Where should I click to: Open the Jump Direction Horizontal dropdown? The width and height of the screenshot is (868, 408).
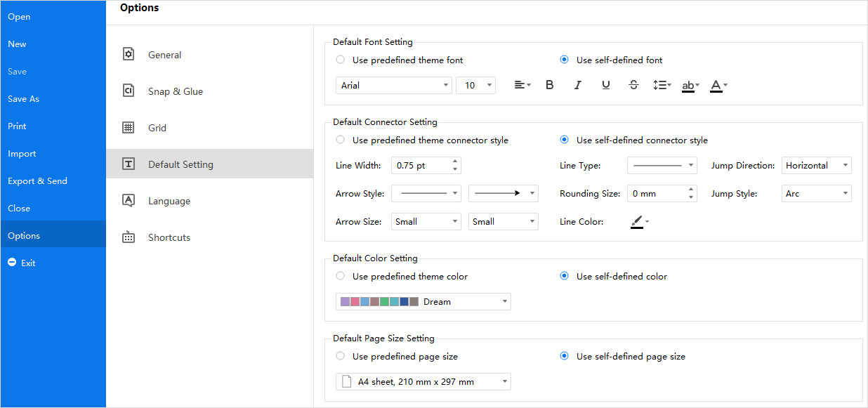click(817, 166)
